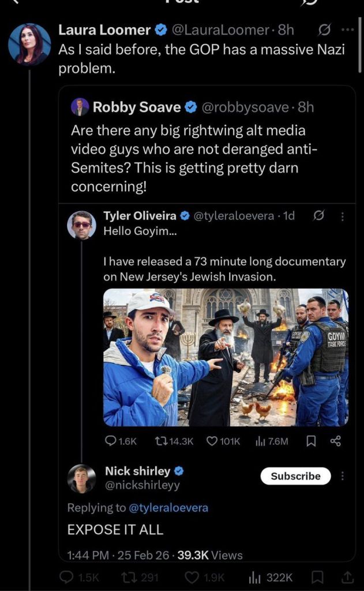This screenshot has width=364, height=591.
Task: Open the vertical dots menu beside Subscribe
Action: [x=343, y=476]
